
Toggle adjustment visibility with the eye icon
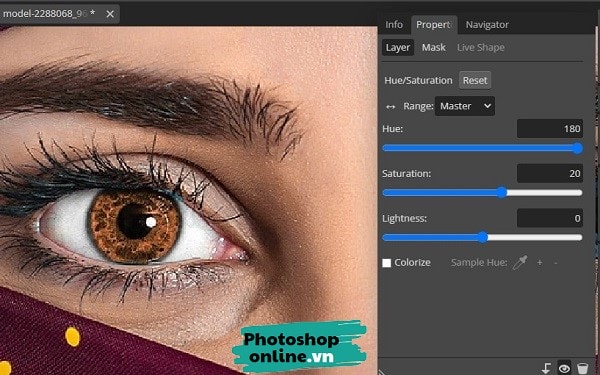564,368
